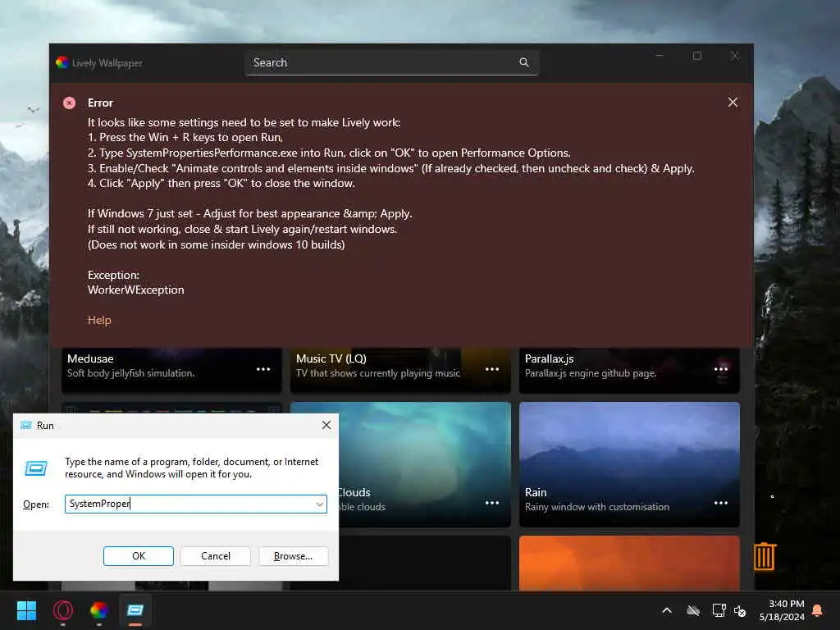Click Cancel in the Run dialog
The width and height of the screenshot is (840, 630).
click(216, 556)
